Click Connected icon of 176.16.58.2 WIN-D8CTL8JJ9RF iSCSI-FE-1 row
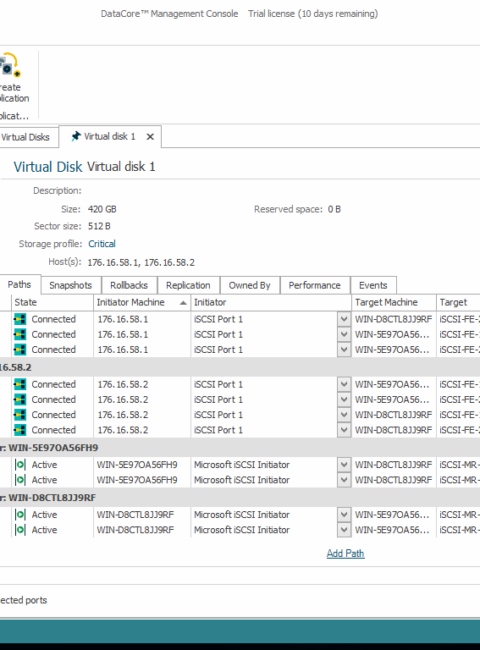480x650 pixels. [19, 415]
